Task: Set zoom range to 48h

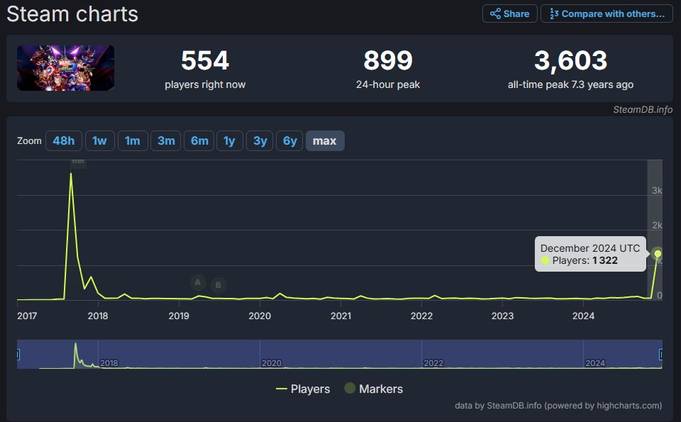Action: [x=63, y=141]
